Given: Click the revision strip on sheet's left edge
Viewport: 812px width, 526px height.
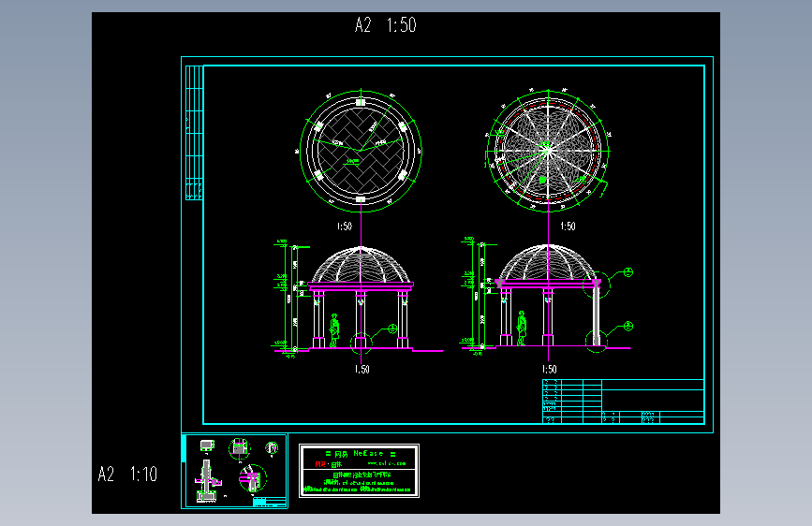Looking at the screenshot, I should click(194, 133).
